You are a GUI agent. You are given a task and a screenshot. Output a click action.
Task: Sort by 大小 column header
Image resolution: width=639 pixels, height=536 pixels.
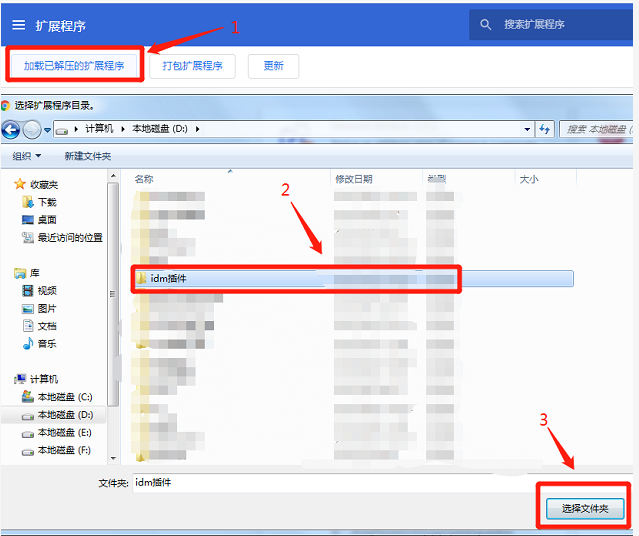529,179
